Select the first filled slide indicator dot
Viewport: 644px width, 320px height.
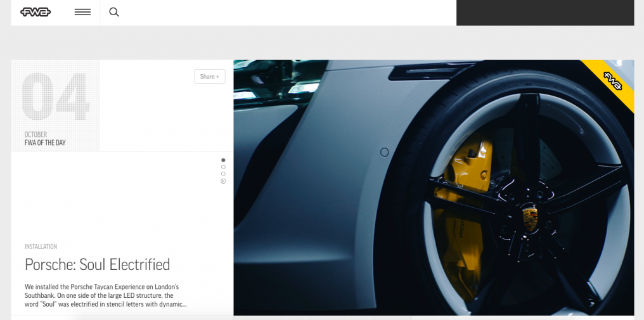[223, 160]
